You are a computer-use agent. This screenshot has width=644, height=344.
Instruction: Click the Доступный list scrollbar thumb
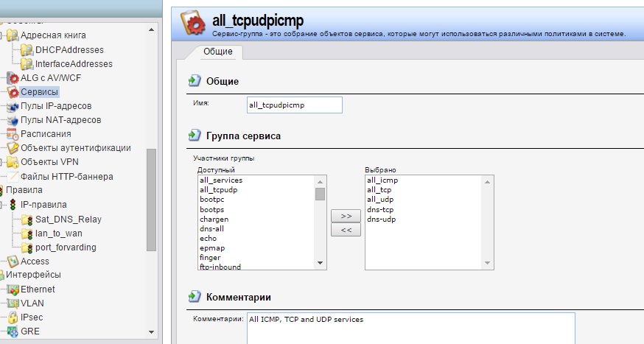point(320,194)
